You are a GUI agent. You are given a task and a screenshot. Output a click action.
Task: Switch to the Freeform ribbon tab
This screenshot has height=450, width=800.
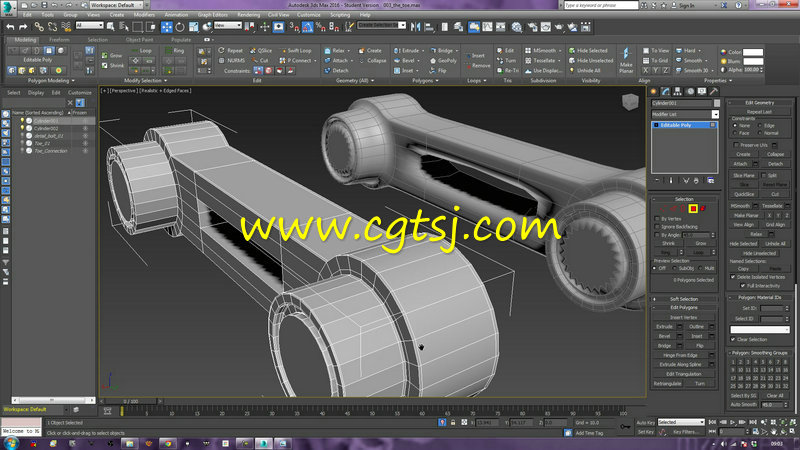pyautogui.click(x=59, y=39)
